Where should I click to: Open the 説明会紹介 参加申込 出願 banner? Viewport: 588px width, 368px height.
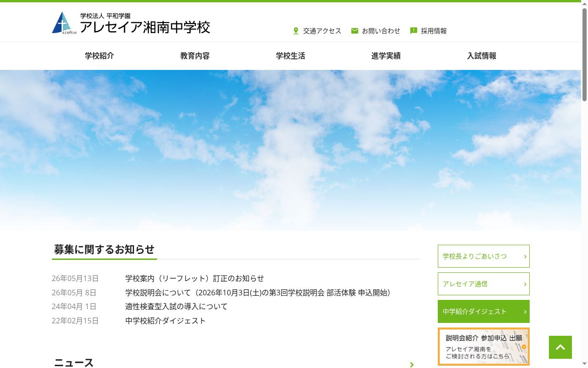[x=484, y=347]
